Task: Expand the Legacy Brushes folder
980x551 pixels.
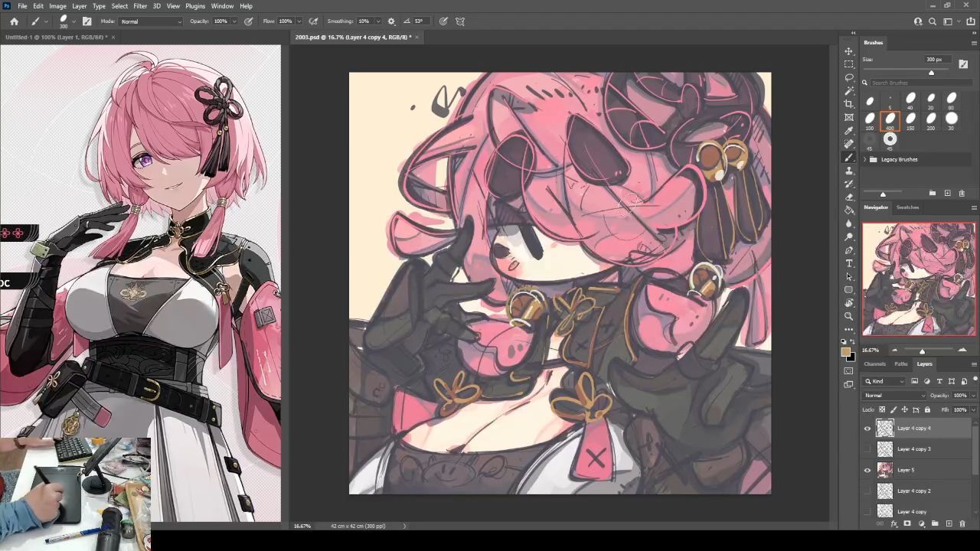Action: 865,159
